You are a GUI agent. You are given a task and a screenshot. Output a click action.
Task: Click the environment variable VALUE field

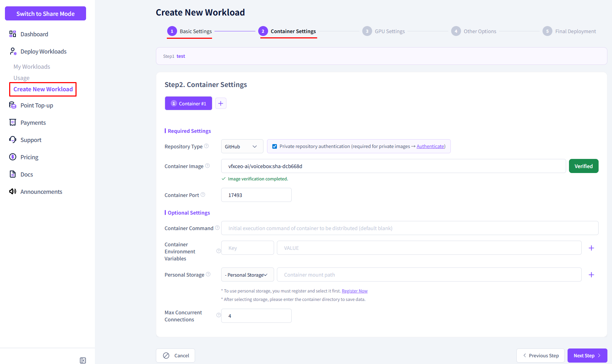pyautogui.click(x=429, y=248)
